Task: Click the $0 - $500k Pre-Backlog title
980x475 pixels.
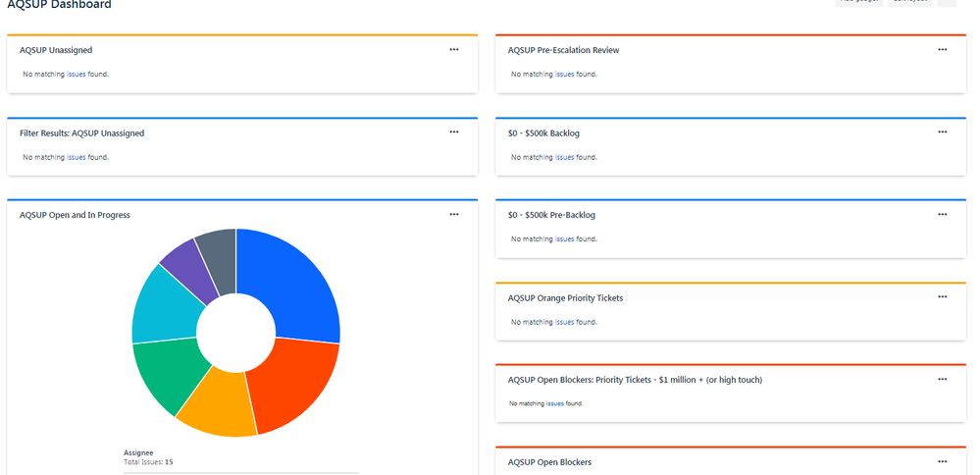Action: 552,215
